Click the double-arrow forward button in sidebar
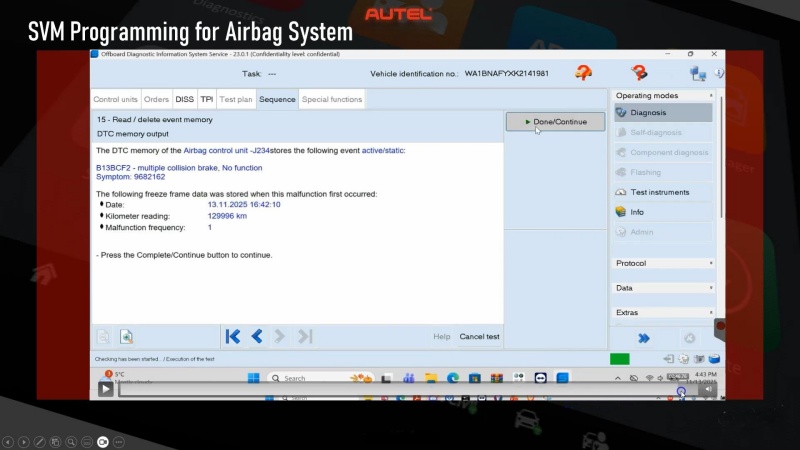 coord(644,338)
